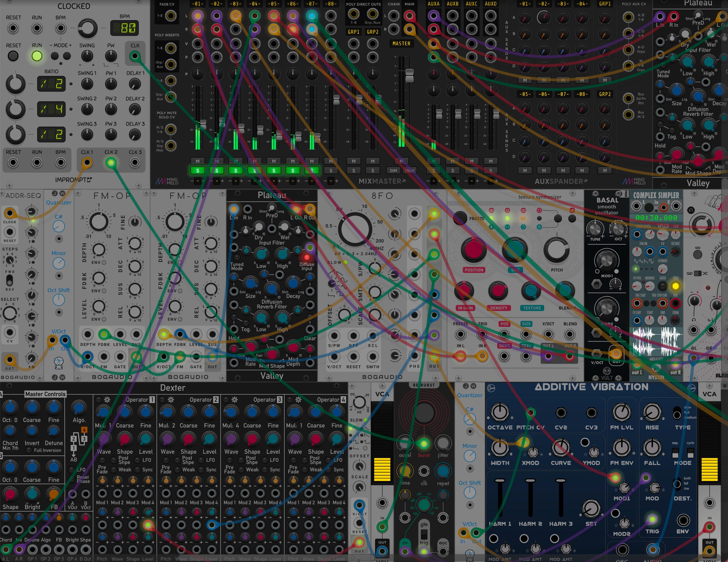Click the BPM display showing 80
The image size is (728, 562).
(x=125, y=28)
